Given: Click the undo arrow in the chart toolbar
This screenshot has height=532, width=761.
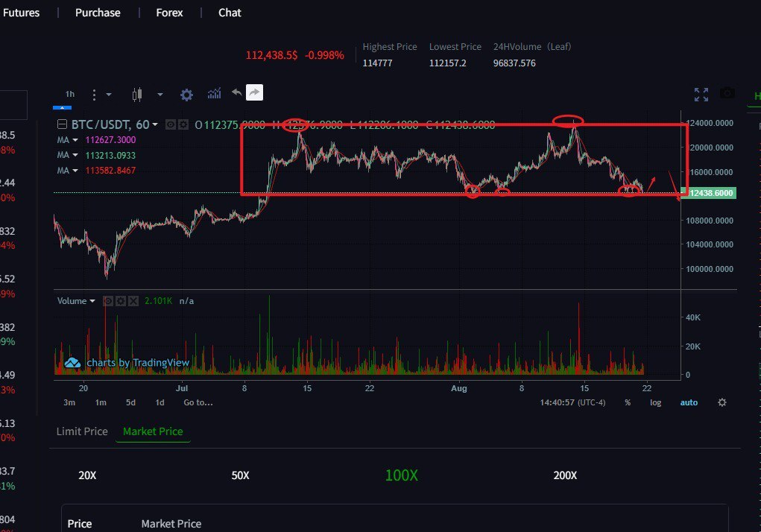Looking at the screenshot, I should pos(236,93).
